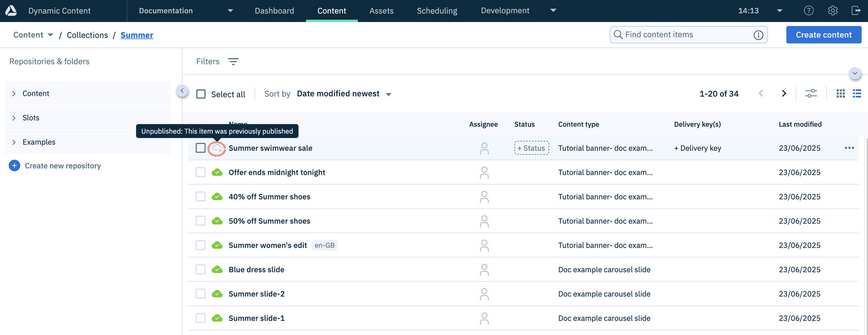
Task: Open the Content tab
Action: 332,11
